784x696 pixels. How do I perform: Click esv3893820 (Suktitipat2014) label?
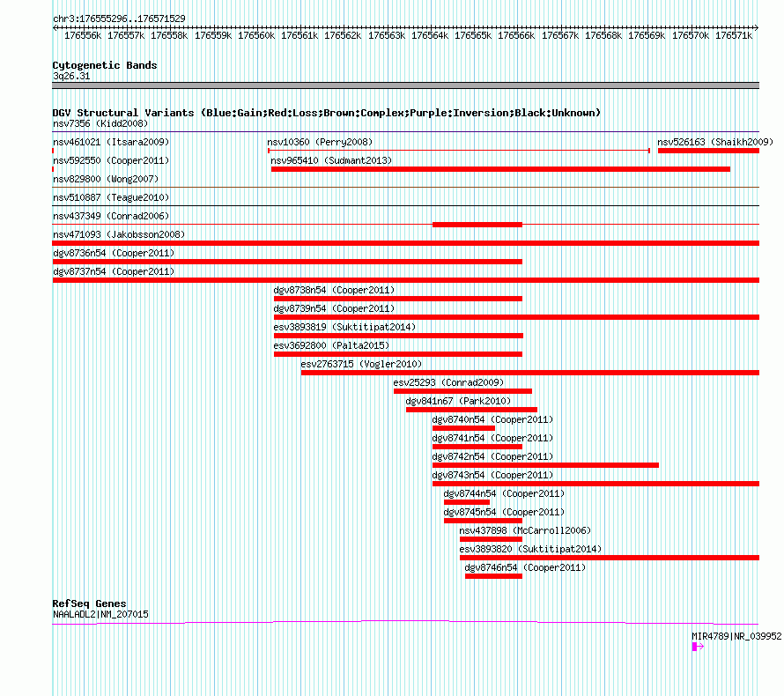click(530, 549)
